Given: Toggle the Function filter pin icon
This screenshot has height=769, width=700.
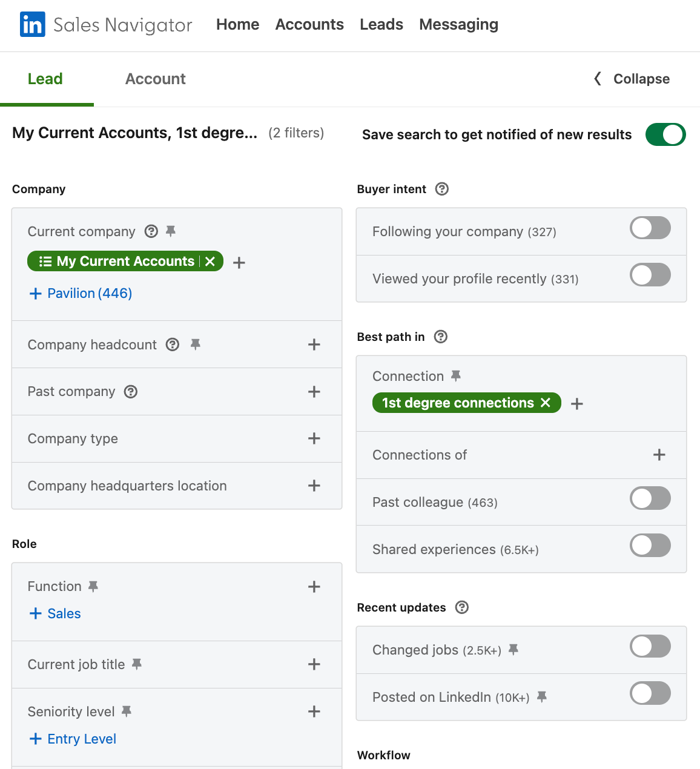Looking at the screenshot, I should click(93, 586).
